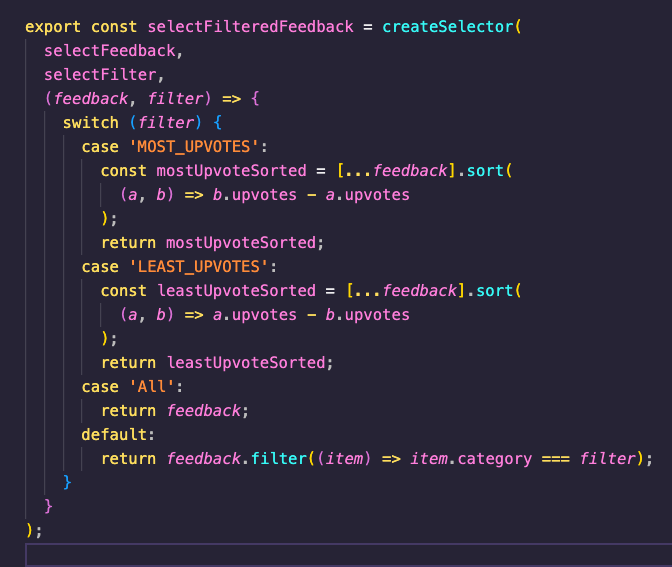672x567 pixels.
Task: Click the 'export' keyword
Action: [53, 27]
